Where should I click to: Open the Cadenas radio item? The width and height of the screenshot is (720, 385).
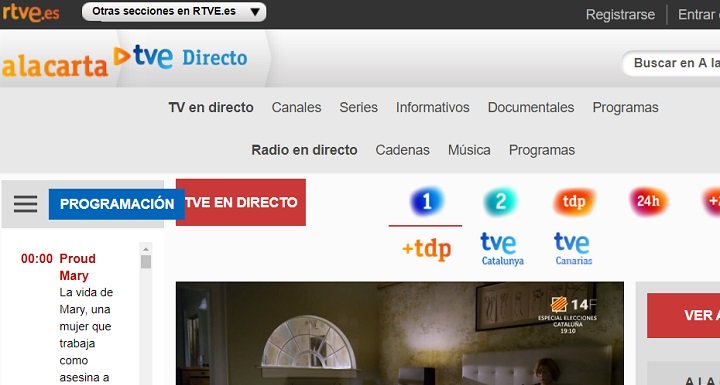(x=402, y=150)
